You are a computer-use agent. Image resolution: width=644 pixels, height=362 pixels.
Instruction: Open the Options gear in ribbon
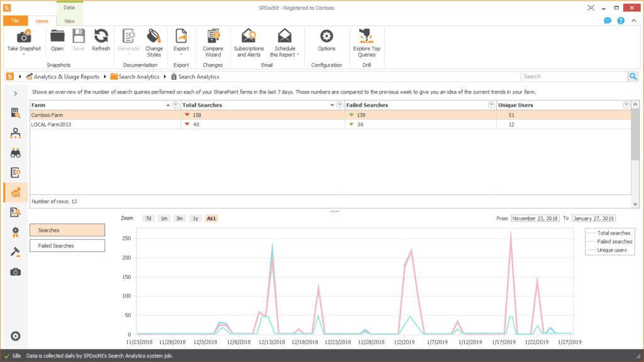click(x=326, y=37)
